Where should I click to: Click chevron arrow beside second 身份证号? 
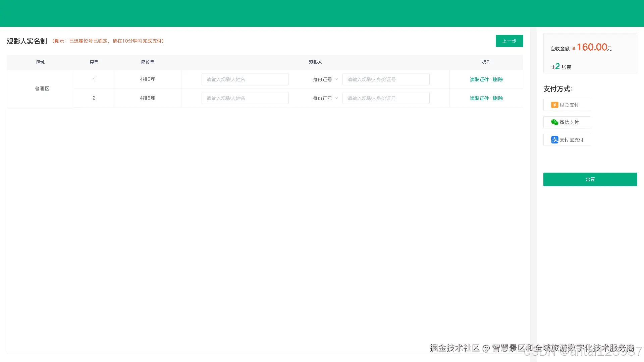pos(336,98)
